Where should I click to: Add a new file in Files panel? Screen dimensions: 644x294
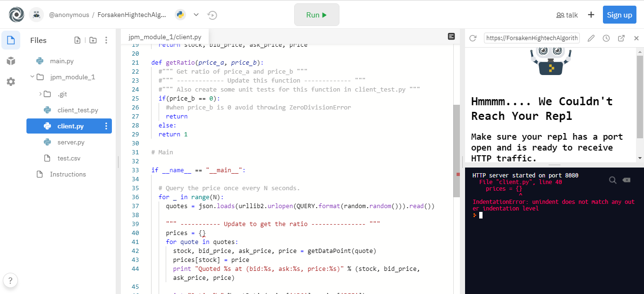pyautogui.click(x=77, y=40)
